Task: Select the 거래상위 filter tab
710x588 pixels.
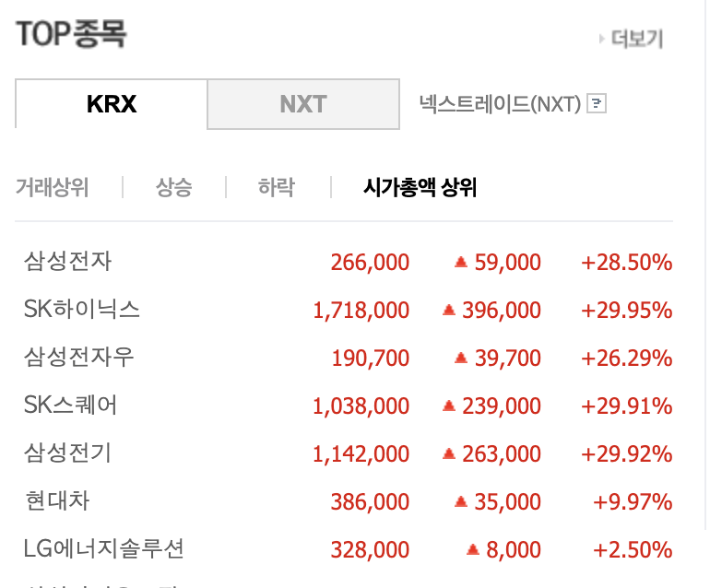Action: click(x=53, y=187)
